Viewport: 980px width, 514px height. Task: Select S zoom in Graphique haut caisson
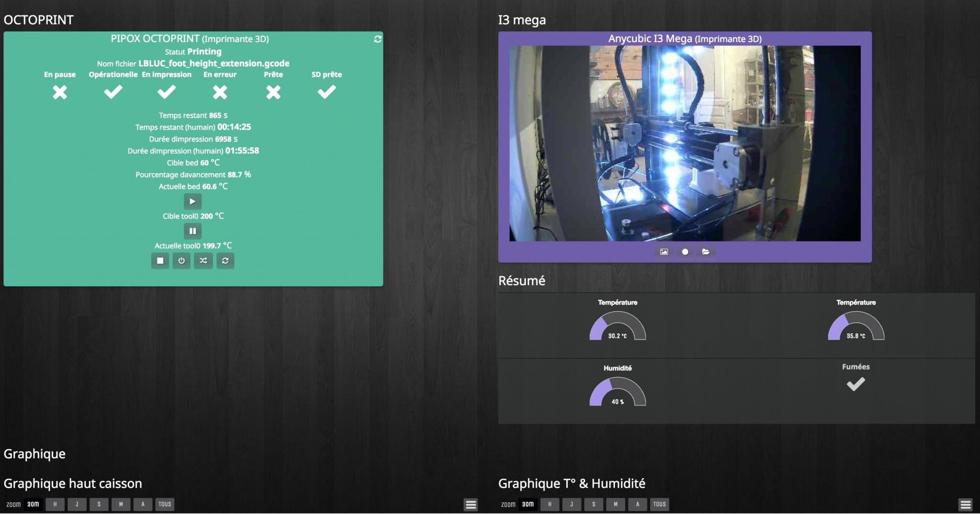point(99,504)
